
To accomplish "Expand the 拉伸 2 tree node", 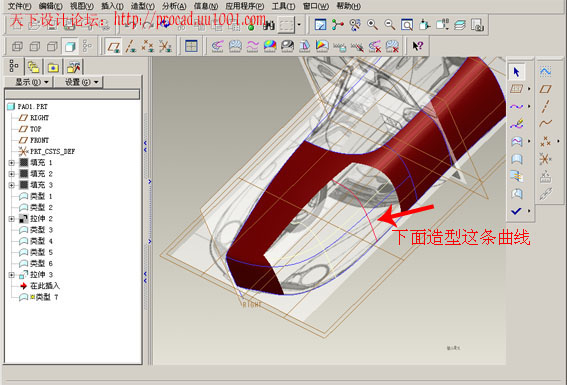I will pyautogui.click(x=12, y=219).
